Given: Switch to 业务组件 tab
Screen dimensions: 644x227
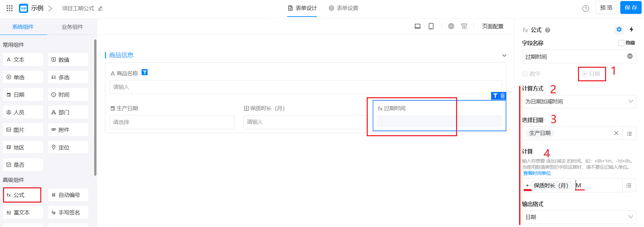Looking at the screenshot, I should pyautogui.click(x=72, y=27).
